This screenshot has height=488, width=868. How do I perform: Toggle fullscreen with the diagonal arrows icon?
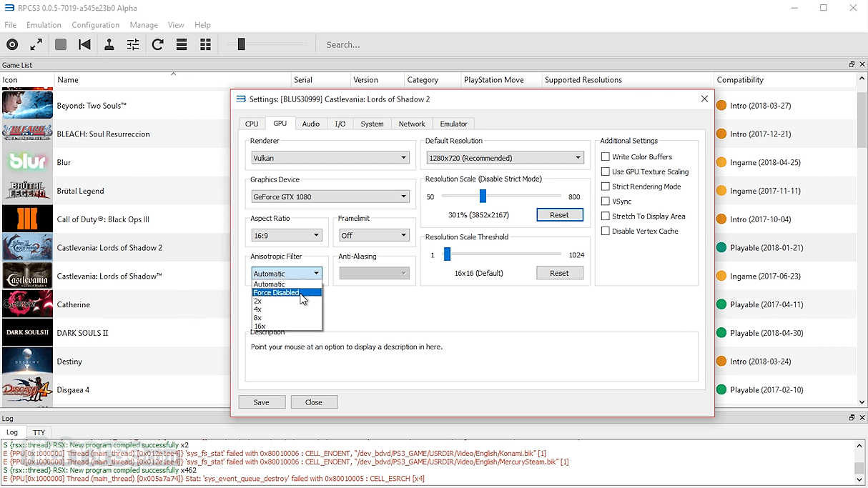point(36,44)
